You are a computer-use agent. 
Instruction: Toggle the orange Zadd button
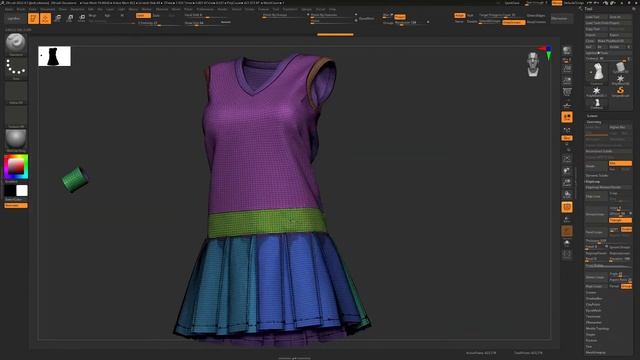point(143,16)
